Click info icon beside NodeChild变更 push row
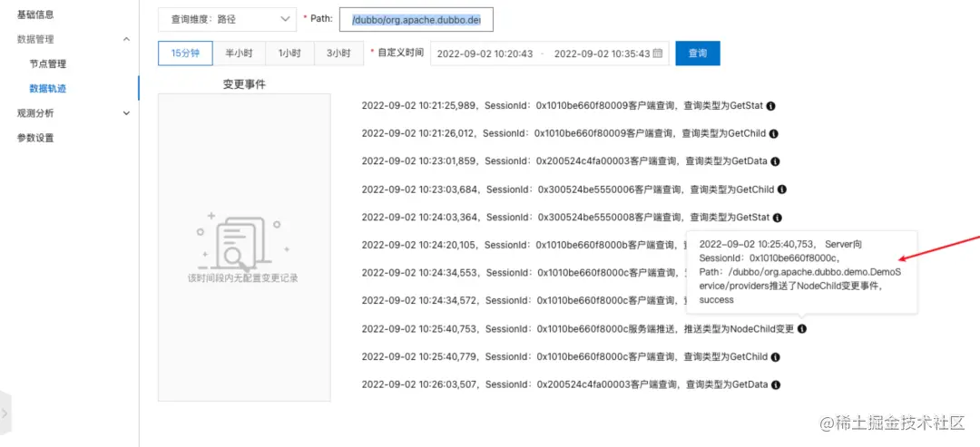The width and height of the screenshot is (980, 447). tap(802, 329)
